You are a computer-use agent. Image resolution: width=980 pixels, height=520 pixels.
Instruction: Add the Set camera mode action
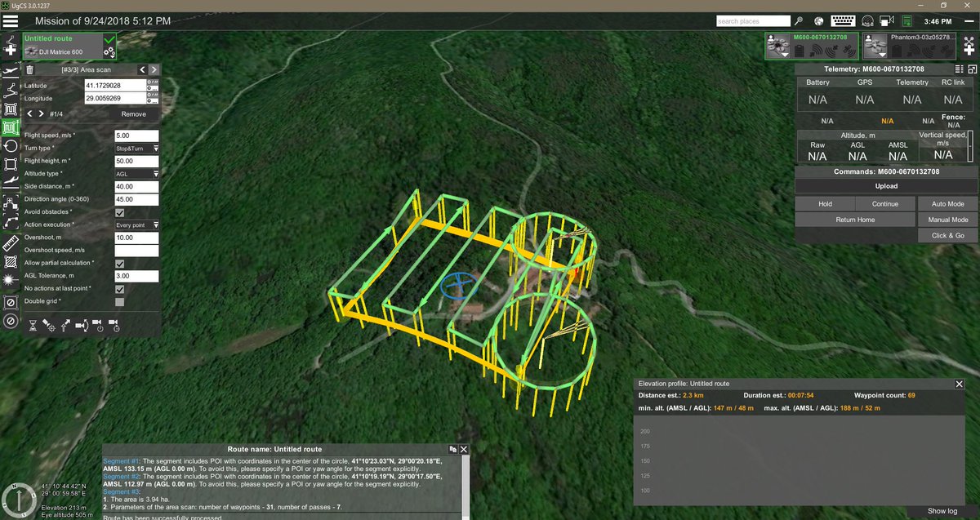pyautogui.click(x=82, y=326)
